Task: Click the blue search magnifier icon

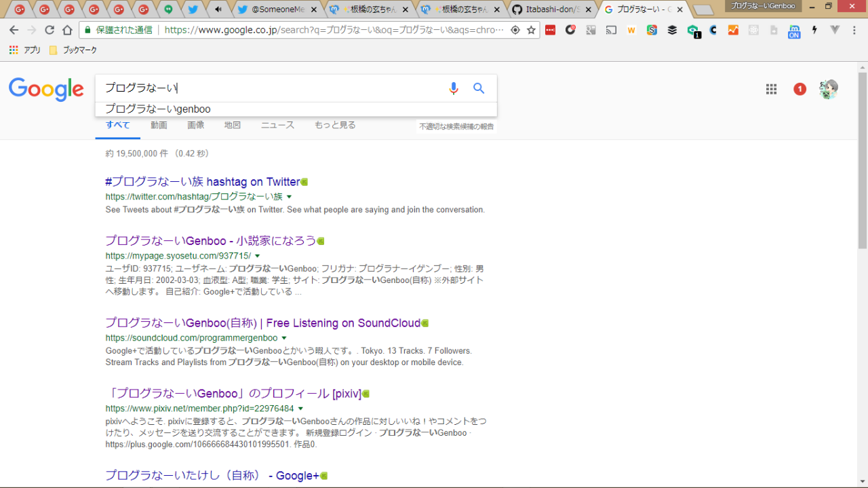Action: pos(479,88)
